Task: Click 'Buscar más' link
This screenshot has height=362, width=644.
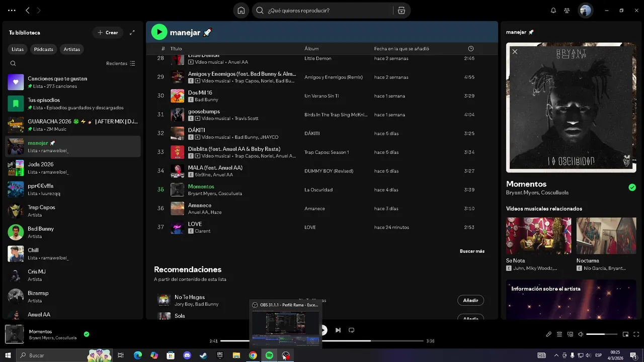Action: click(472, 251)
